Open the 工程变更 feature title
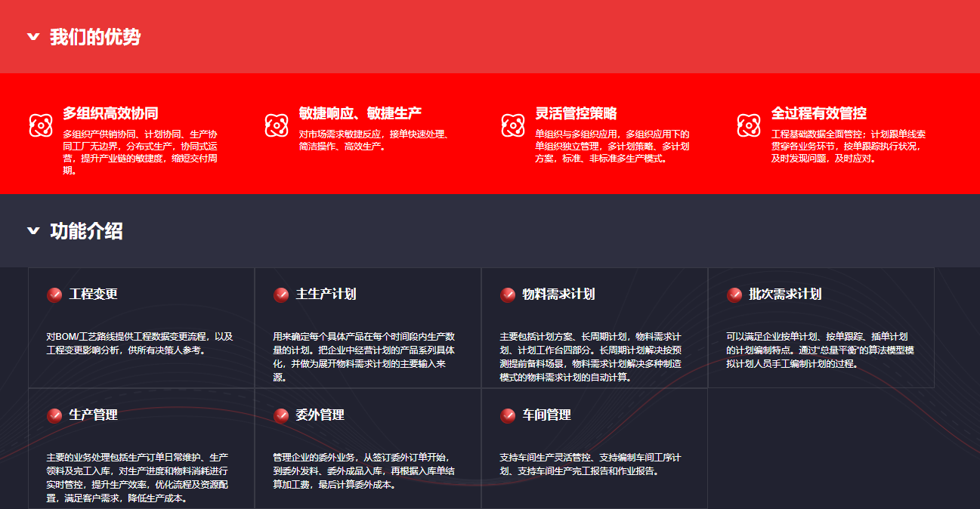The height and width of the screenshot is (509, 980). click(x=94, y=295)
